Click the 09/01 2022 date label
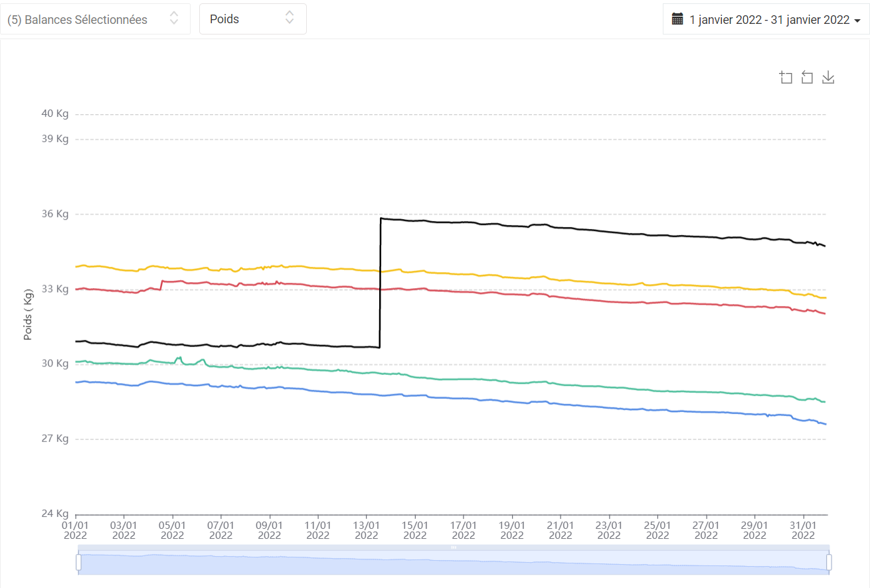Viewport: 870px width, 588px height. click(x=269, y=530)
